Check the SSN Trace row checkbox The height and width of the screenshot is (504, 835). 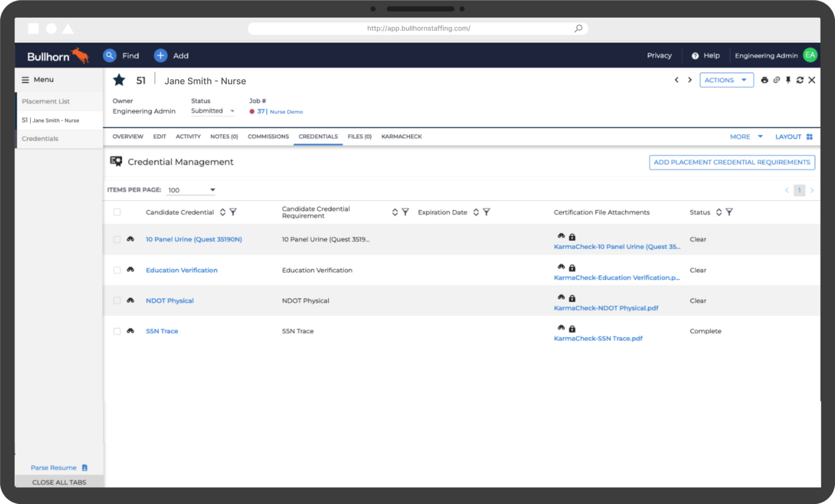click(117, 331)
